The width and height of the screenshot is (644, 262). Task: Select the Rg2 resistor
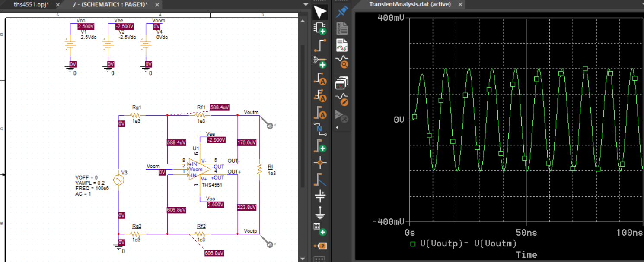click(x=136, y=234)
